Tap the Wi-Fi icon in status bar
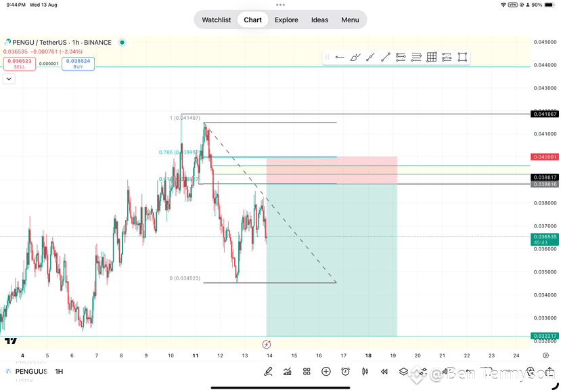The width and height of the screenshot is (561, 392). pos(503,5)
